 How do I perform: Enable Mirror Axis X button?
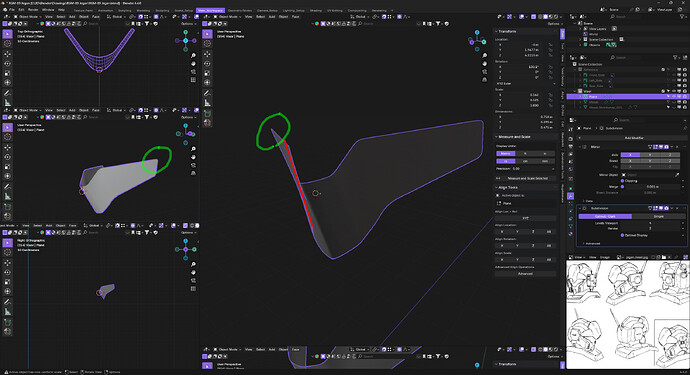[x=630, y=155]
